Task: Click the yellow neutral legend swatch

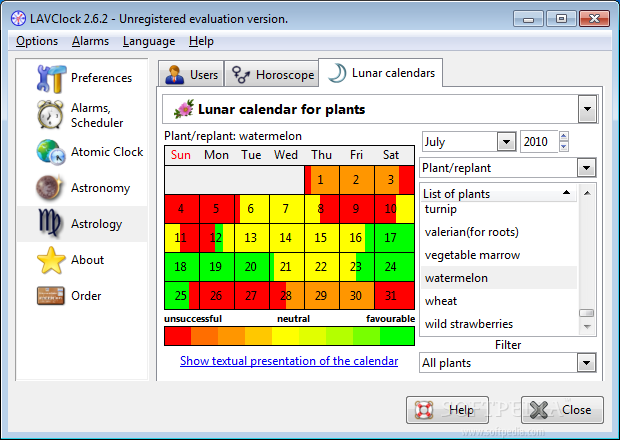Action: (285, 336)
